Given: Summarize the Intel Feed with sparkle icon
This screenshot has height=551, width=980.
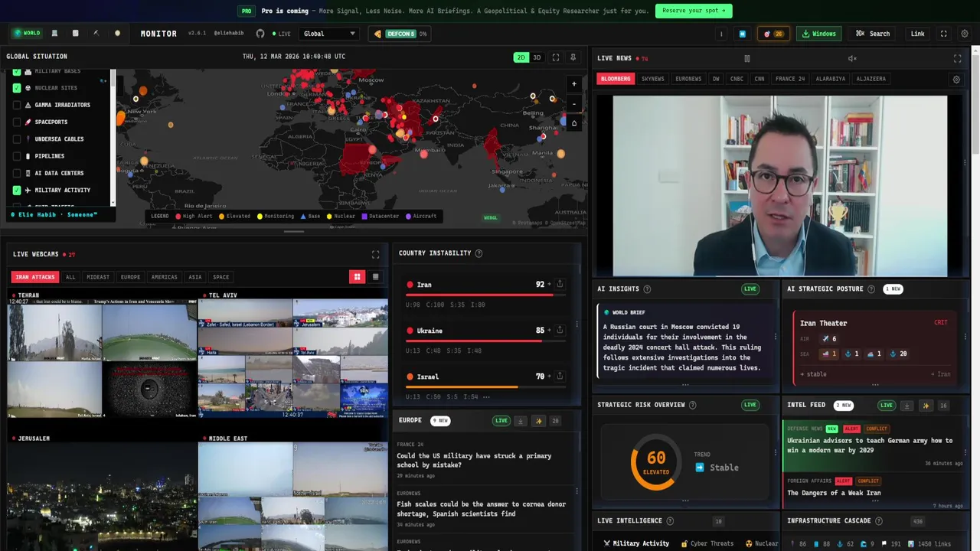Looking at the screenshot, I should coord(925,406).
